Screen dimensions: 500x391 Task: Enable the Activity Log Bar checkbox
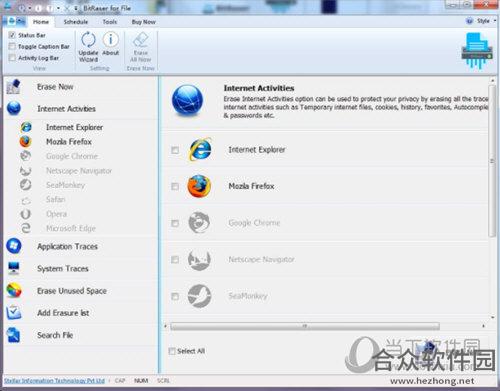point(12,58)
